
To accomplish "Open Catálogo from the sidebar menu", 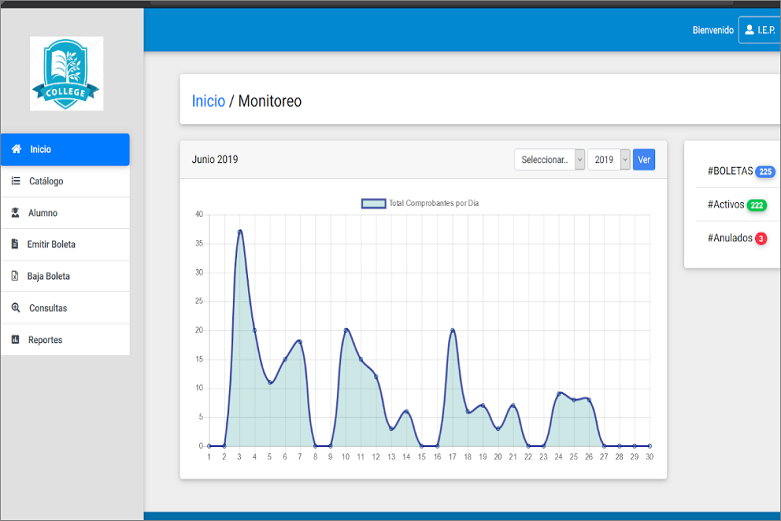I will (46, 181).
